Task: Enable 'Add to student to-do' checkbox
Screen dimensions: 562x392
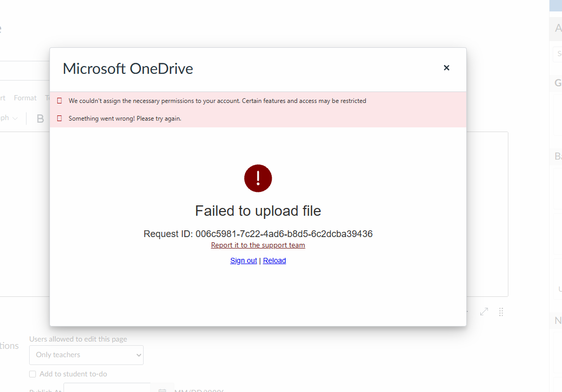Action: [x=33, y=374]
